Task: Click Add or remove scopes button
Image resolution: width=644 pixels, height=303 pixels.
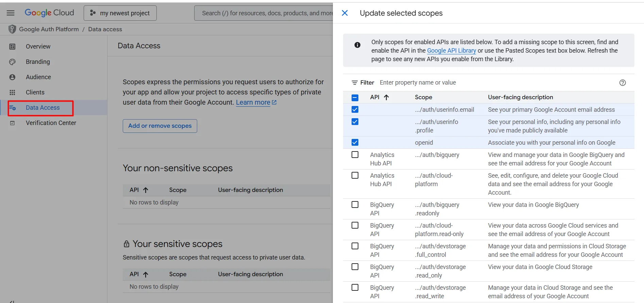Action: click(x=160, y=126)
